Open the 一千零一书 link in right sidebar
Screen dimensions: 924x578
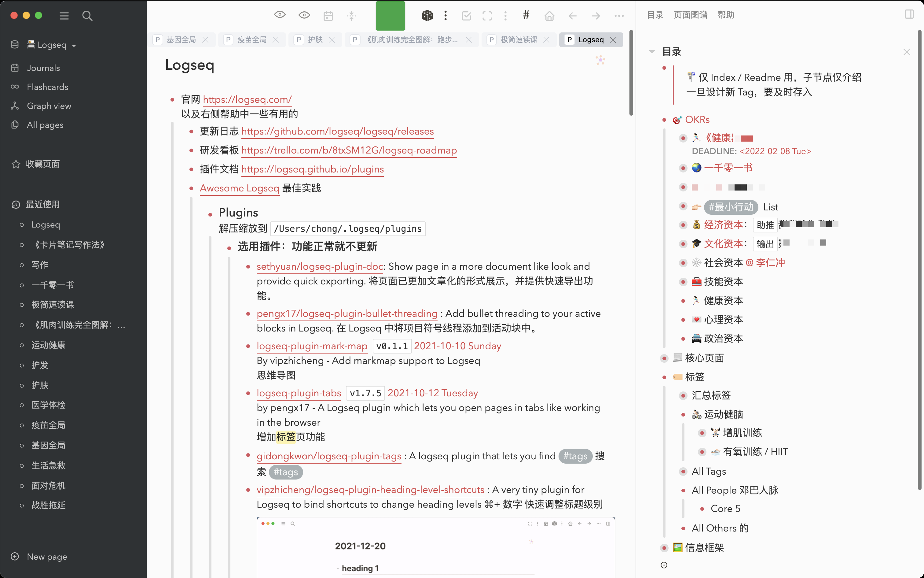click(x=728, y=168)
